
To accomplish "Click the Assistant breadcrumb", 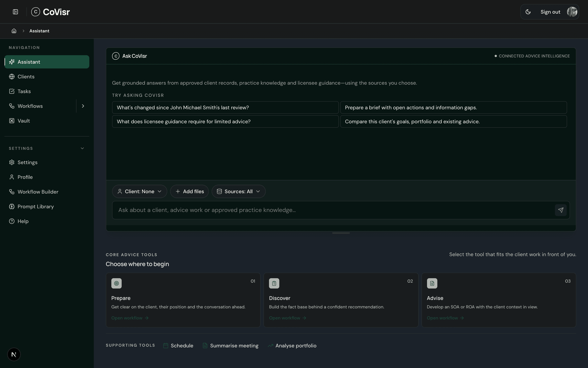I will point(39,31).
